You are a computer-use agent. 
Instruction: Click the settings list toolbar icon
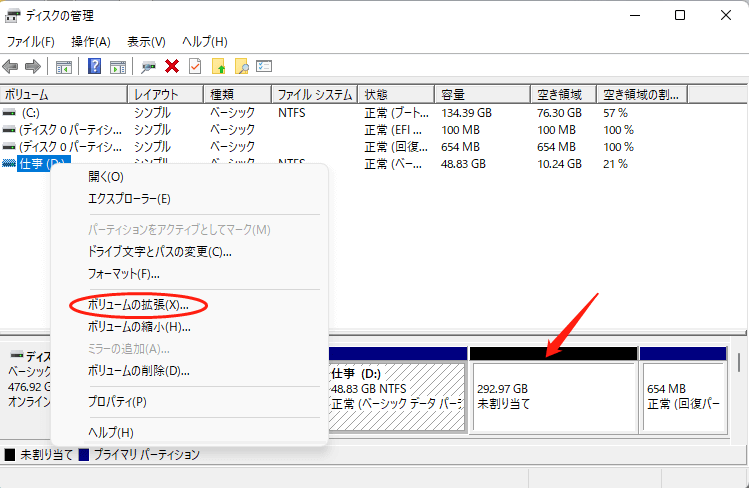pos(264,66)
